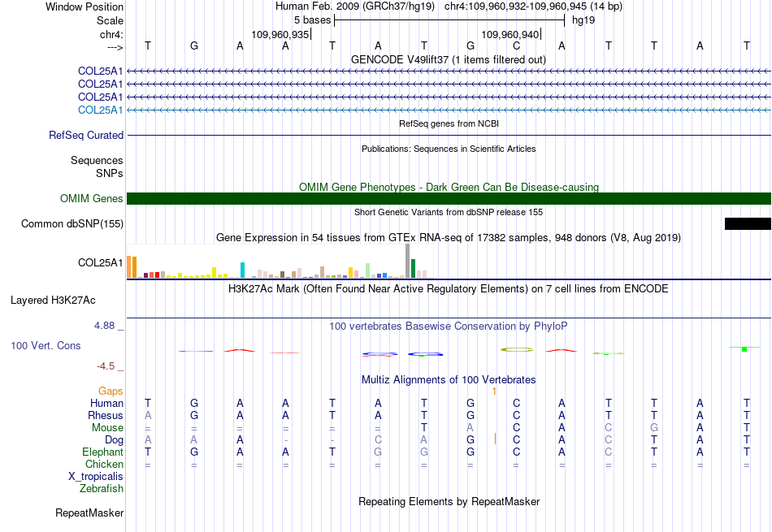772x532 pixels.
Task: Open the OMIM Genes track label
Action: point(92,199)
